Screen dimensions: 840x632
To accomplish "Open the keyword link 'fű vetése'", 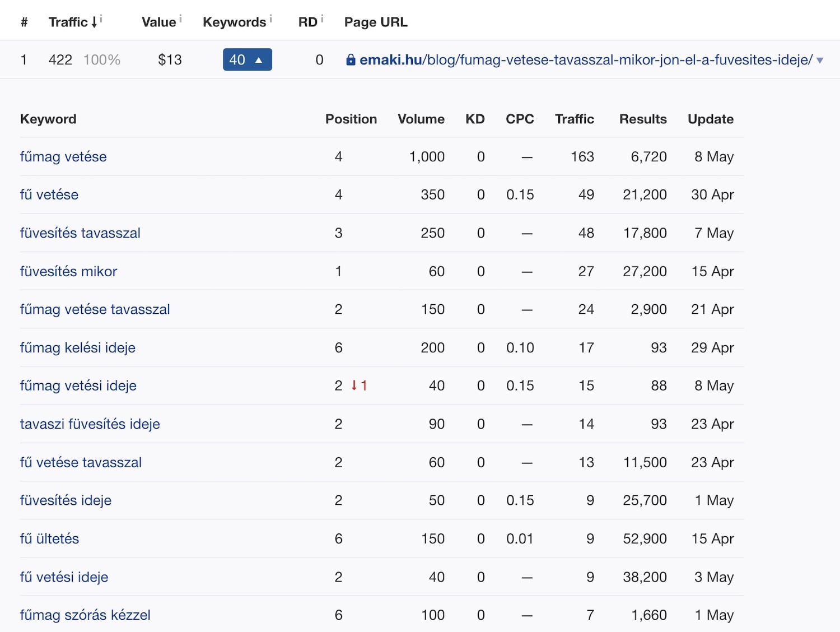I will click(49, 194).
